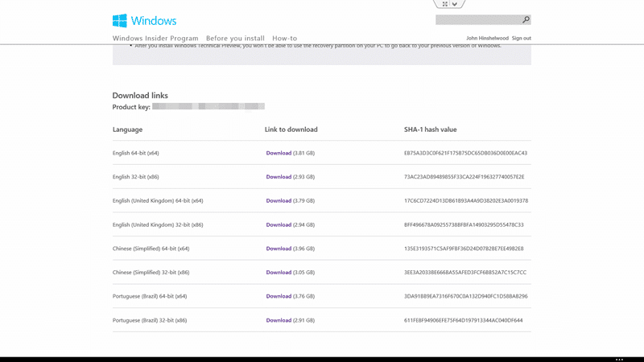The height and width of the screenshot is (362, 644).
Task: Click the hash starting with 135E3193
Action: (x=464, y=249)
